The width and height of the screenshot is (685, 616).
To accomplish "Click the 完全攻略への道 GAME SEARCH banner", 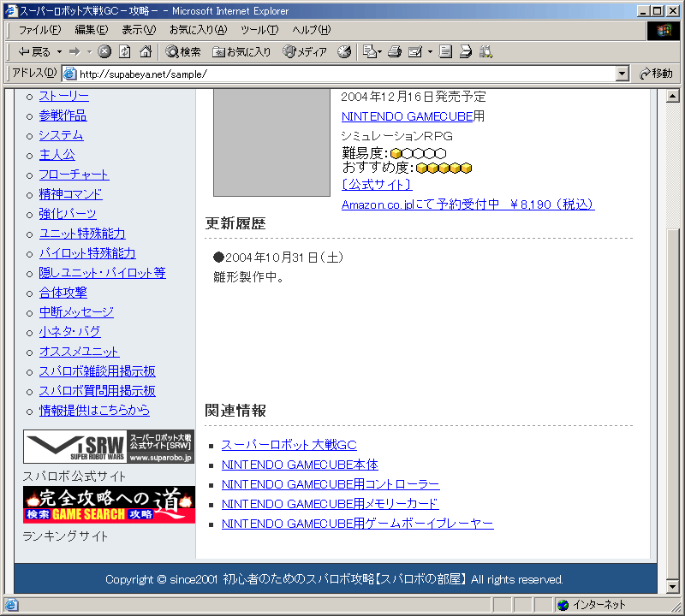I will (x=110, y=505).
